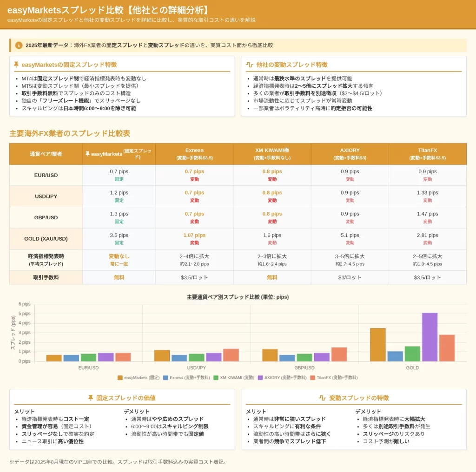Screen dimensions: 476x472
Task: Click the pin icon in the easyMarkets table header
Action: (87, 154)
